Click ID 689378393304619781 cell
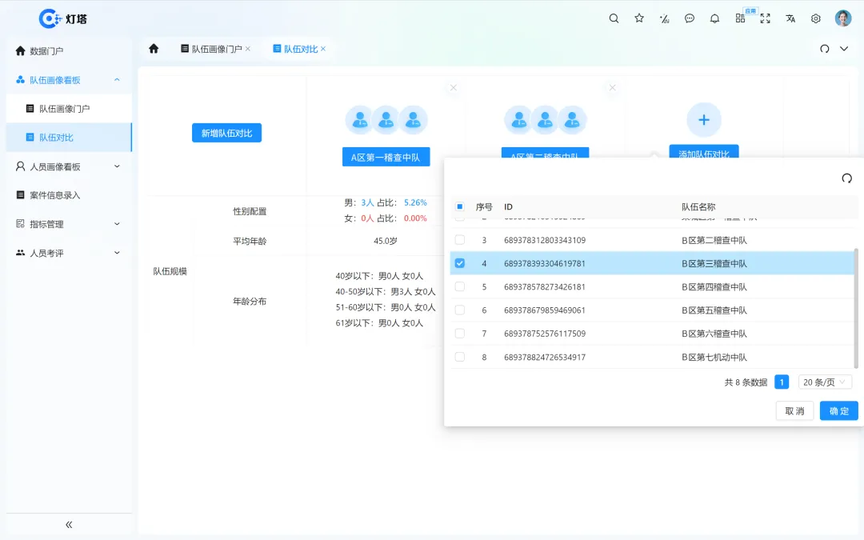 click(x=544, y=263)
